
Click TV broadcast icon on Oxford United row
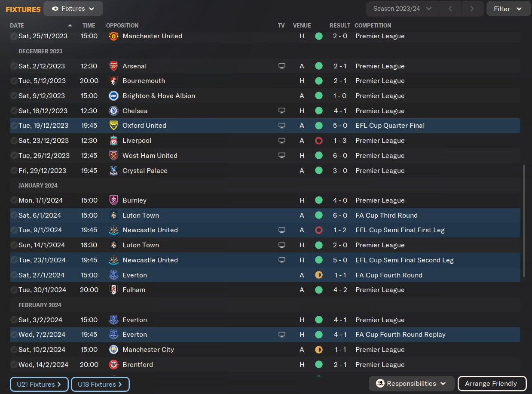pyautogui.click(x=282, y=126)
